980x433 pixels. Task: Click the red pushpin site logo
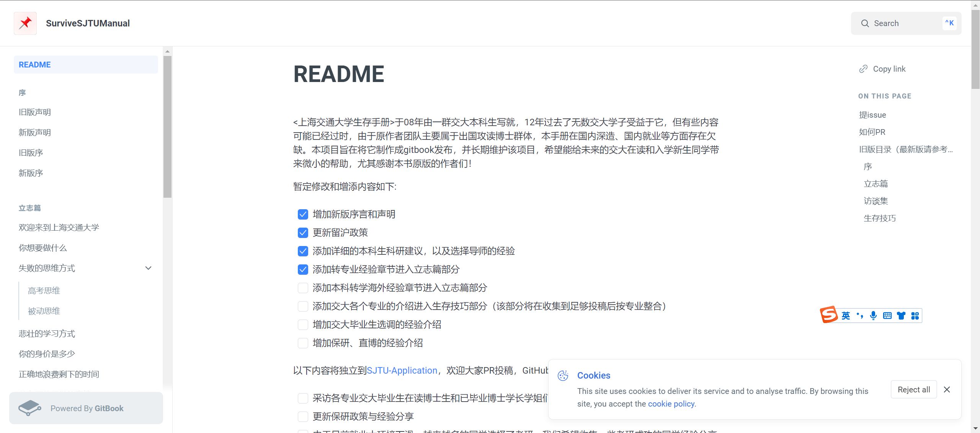25,23
